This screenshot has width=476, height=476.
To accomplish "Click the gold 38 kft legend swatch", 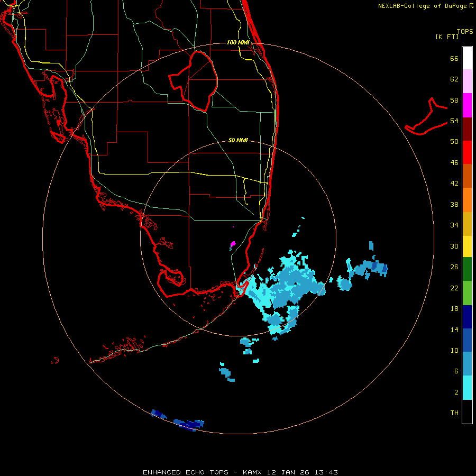I will tap(467, 224).
